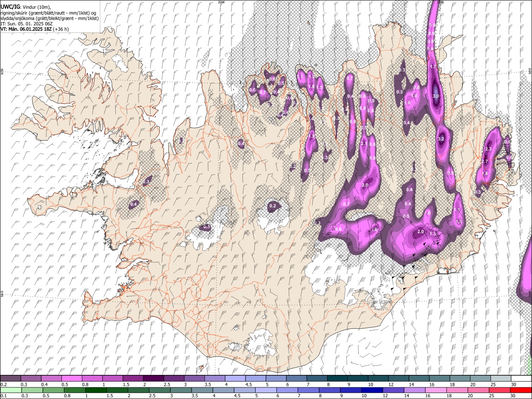532x399 pixels.
Task: Click the '0.6' value in the western hatched area
Action: [272, 79]
